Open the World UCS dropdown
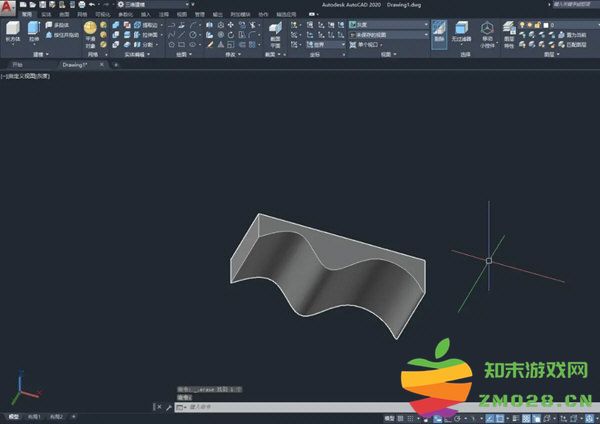The height and width of the screenshot is (424, 600). pyautogui.click(x=325, y=45)
